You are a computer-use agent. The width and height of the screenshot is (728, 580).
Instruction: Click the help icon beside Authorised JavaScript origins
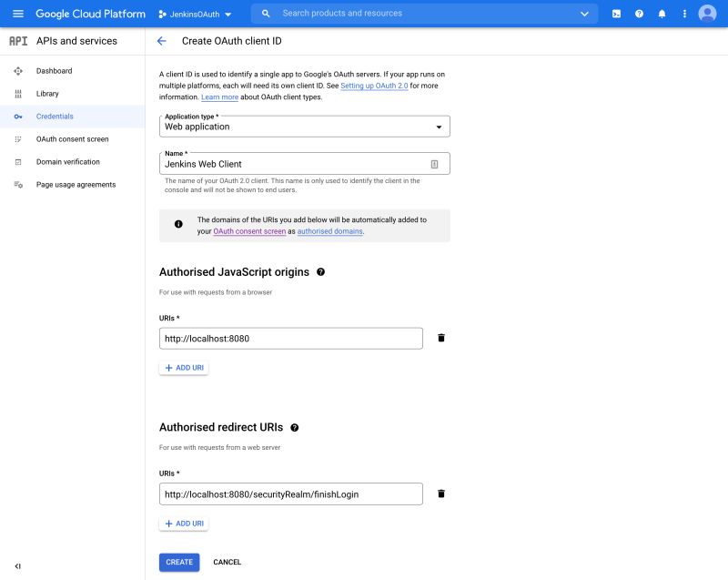pyautogui.click(x=319, y=272)
